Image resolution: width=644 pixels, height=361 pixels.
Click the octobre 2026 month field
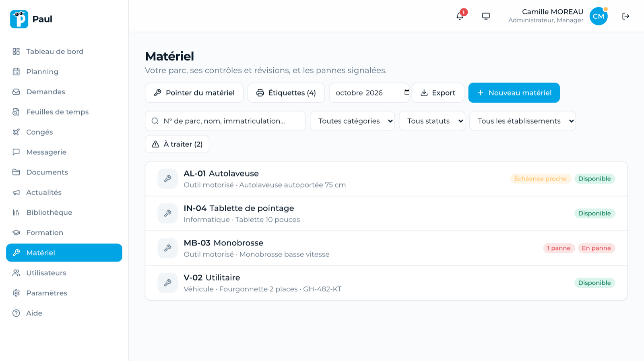369,93
